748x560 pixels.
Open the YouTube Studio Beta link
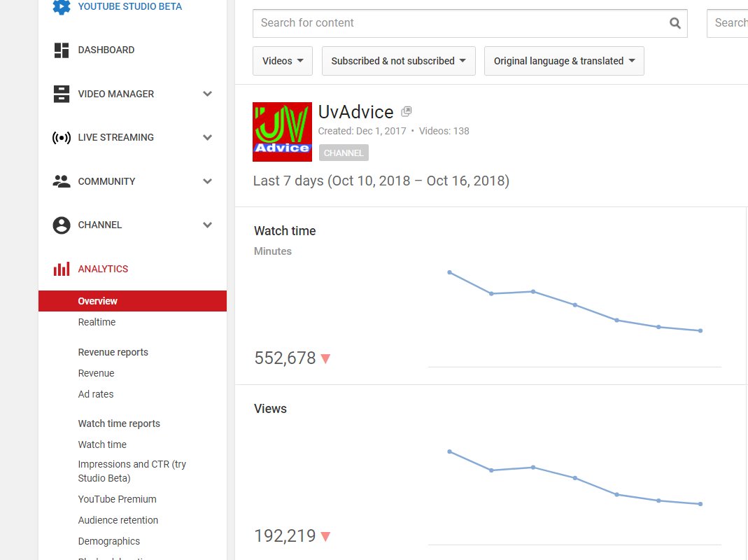[x=129, y=7]
